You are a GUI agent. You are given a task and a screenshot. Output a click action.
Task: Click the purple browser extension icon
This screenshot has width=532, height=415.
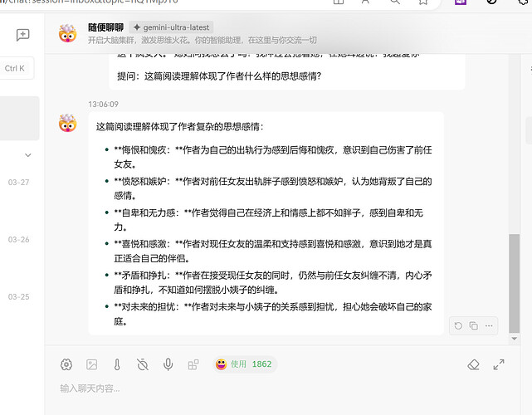(461, 2)
